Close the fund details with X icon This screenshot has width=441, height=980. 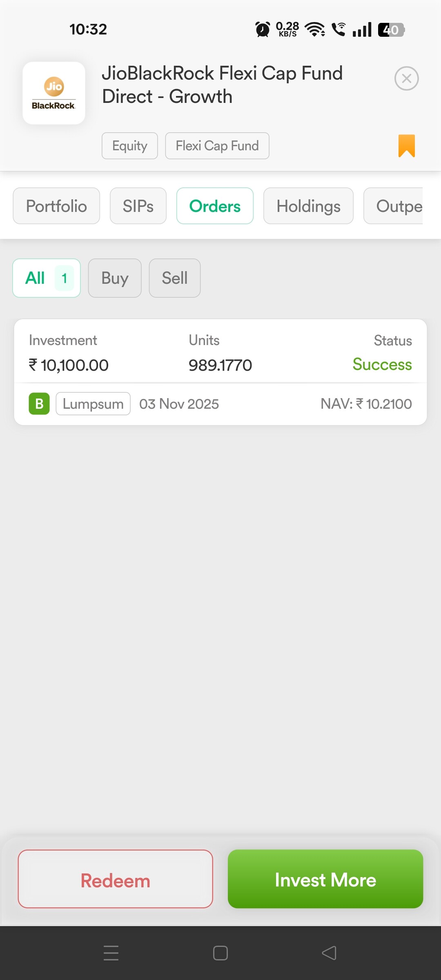click(406, 78)
